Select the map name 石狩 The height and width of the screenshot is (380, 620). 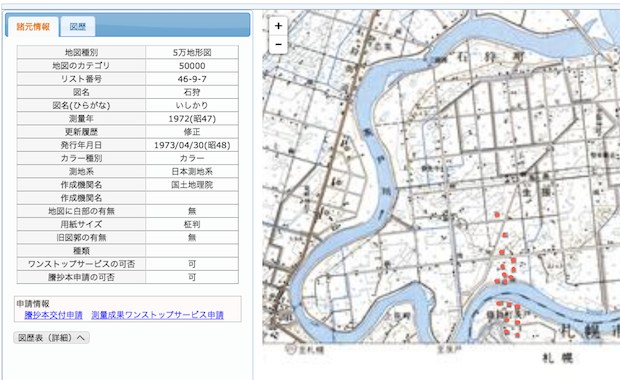(192, 92)
